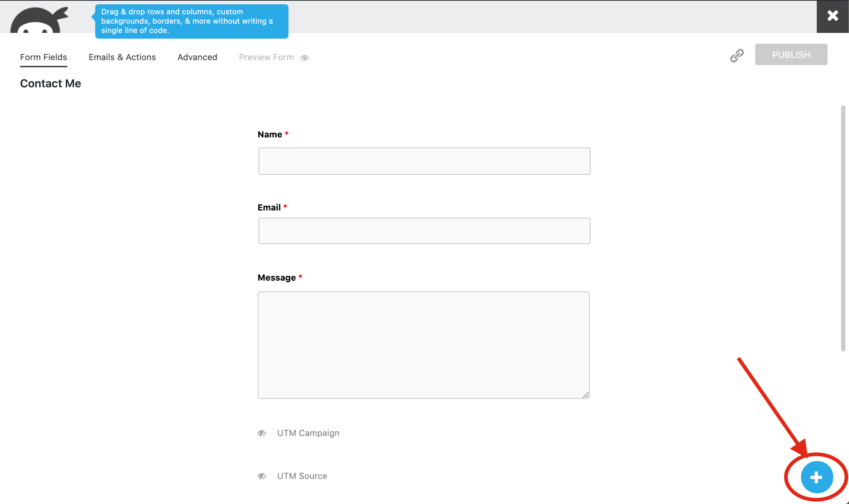
Task: Switch to the Advanced tab
Action: [x=198, y=57]
